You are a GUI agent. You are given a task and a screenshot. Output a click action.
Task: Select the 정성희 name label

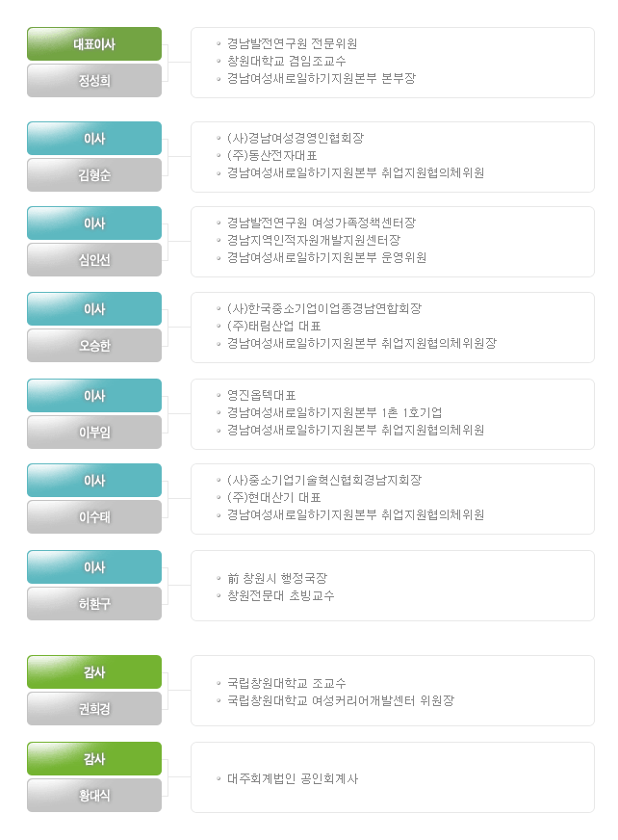[94, 80]
